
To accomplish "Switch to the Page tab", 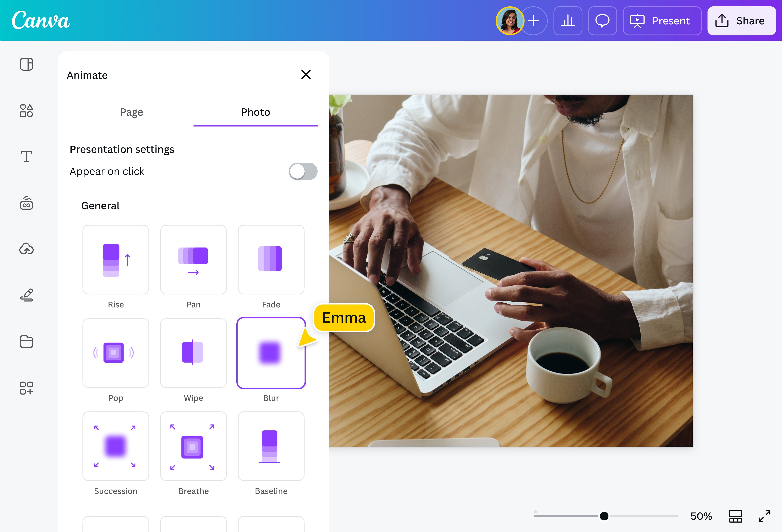I will click(131, 112).
